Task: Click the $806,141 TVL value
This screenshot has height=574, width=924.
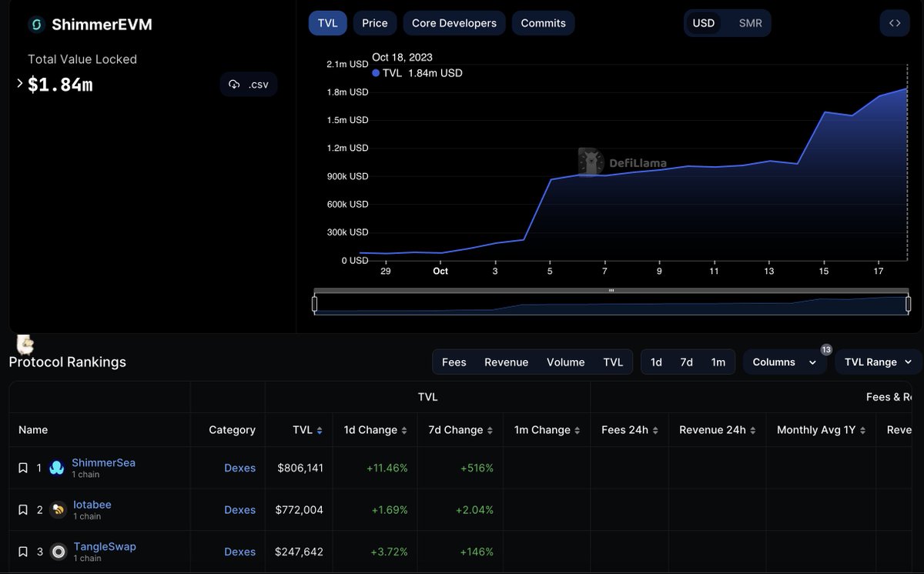Action: point(300,468)
